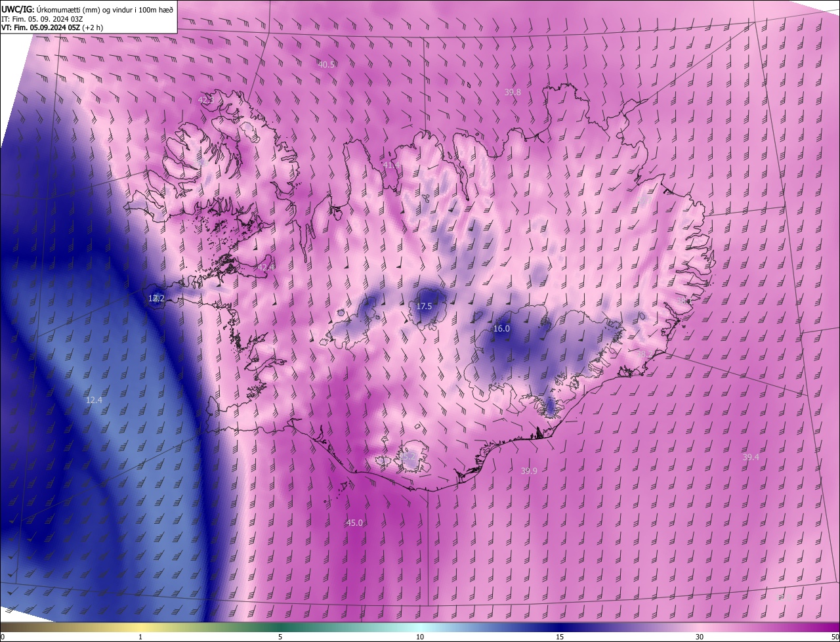This screenshot has width=840, height=642.
Task: Click the 42.4 value label on the map
Action: point(266,267)
